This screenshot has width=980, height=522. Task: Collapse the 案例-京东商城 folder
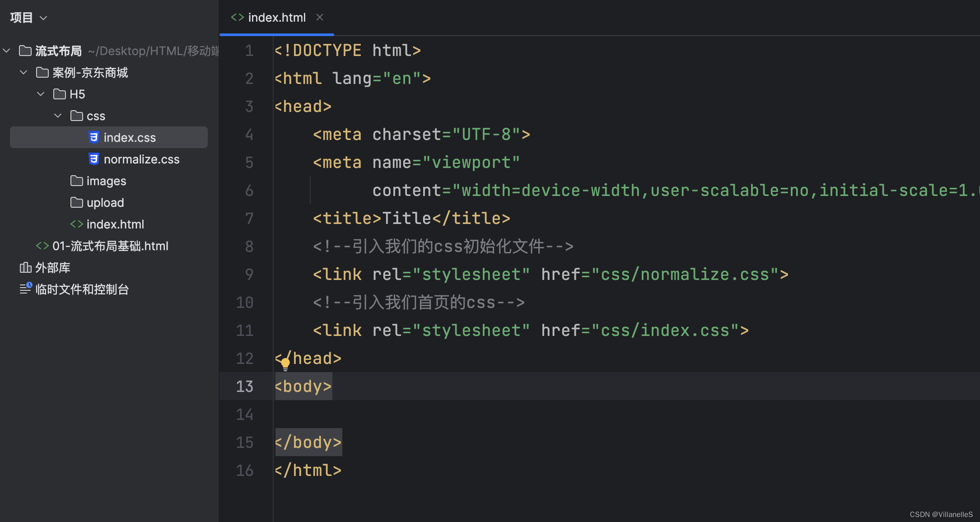tap(24, 72)
